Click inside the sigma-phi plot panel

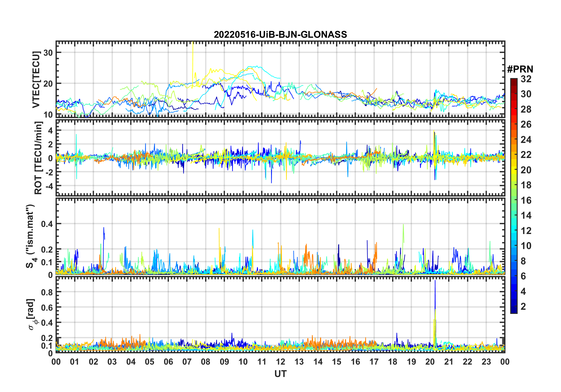click(280, 314)
